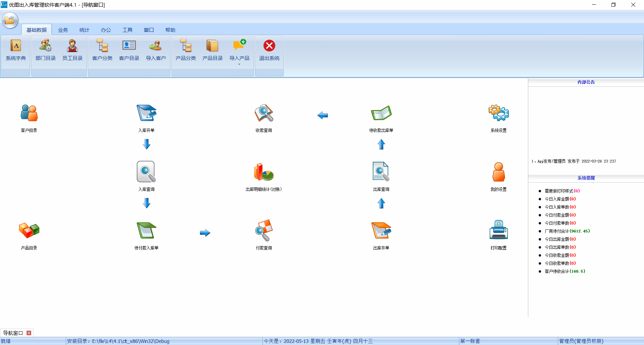Open 入库查询 inbound query
Image resolution: width=644 pixels, height=345 pixels.
coord(147,176)
